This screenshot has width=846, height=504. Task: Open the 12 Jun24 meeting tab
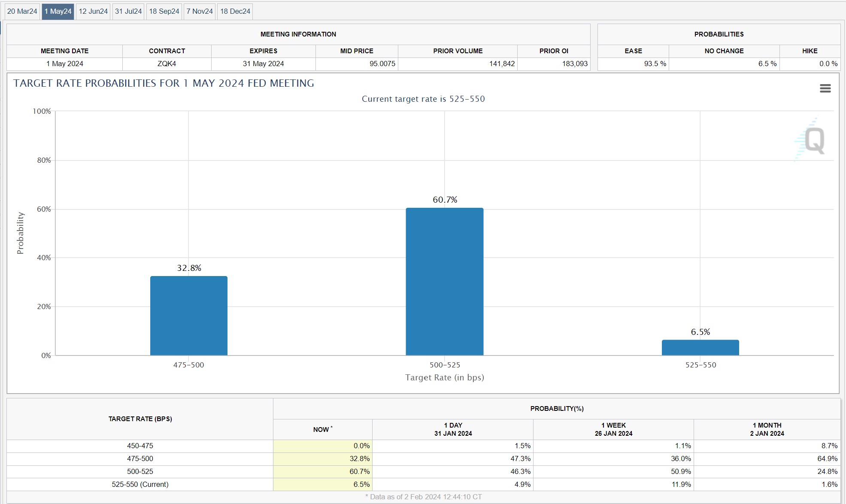[x=93, y=11]
